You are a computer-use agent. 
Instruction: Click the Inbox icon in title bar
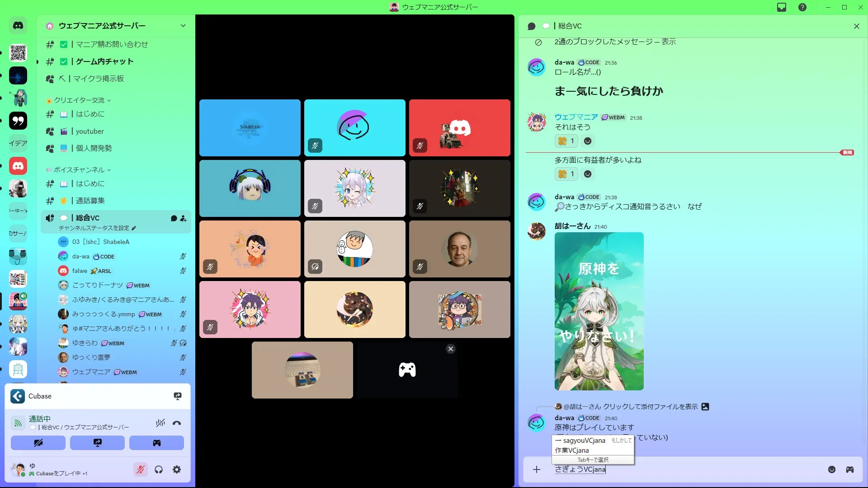click(782, 7)
